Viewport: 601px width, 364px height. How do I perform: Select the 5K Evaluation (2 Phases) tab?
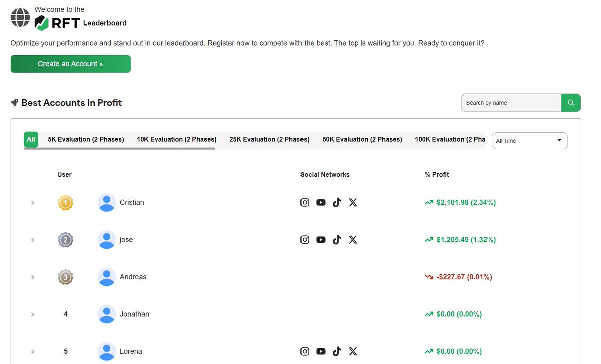pos(86,139)
